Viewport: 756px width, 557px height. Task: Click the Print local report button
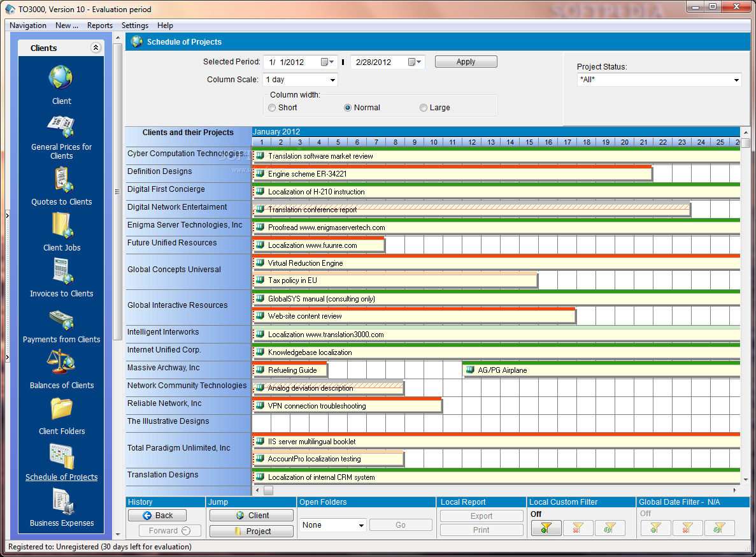[481, 530]
